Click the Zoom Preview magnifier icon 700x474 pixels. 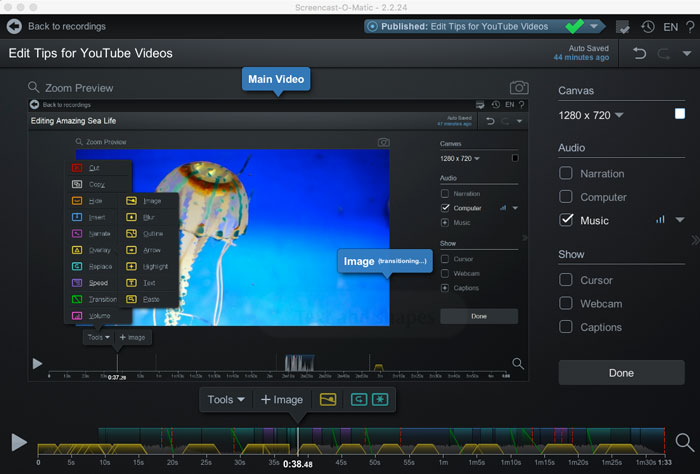(33, 87)
